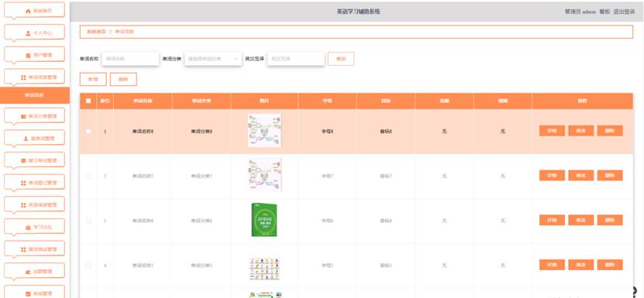
Task: Open the 单词分类 category dropdown
Action: click(x=213, y=59)
